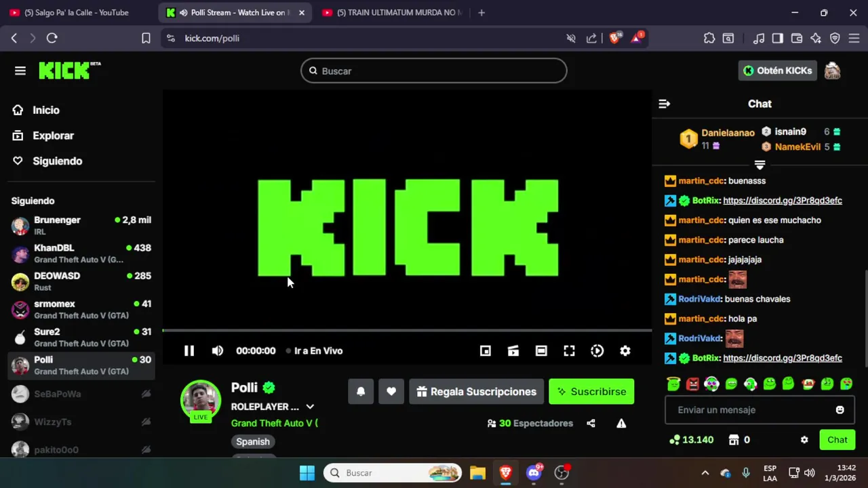
Task: Open user profile avatar menu
Action: click(x=833, y=70)
